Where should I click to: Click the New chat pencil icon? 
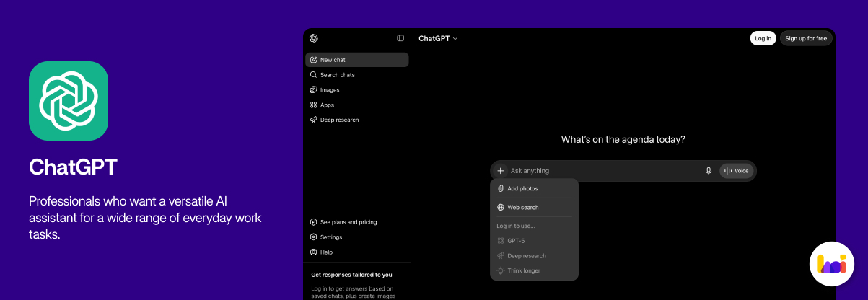pos(314,60)
